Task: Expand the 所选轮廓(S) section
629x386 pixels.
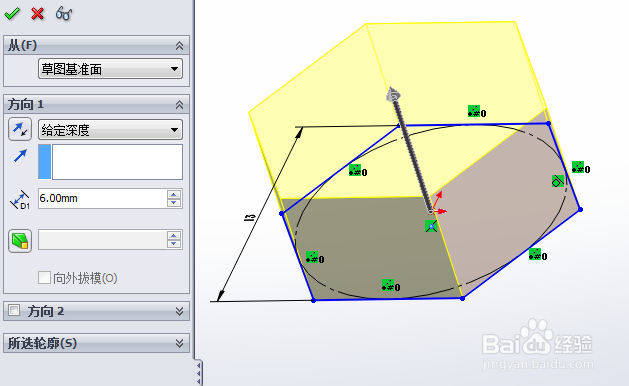Action: coord(179,343)
